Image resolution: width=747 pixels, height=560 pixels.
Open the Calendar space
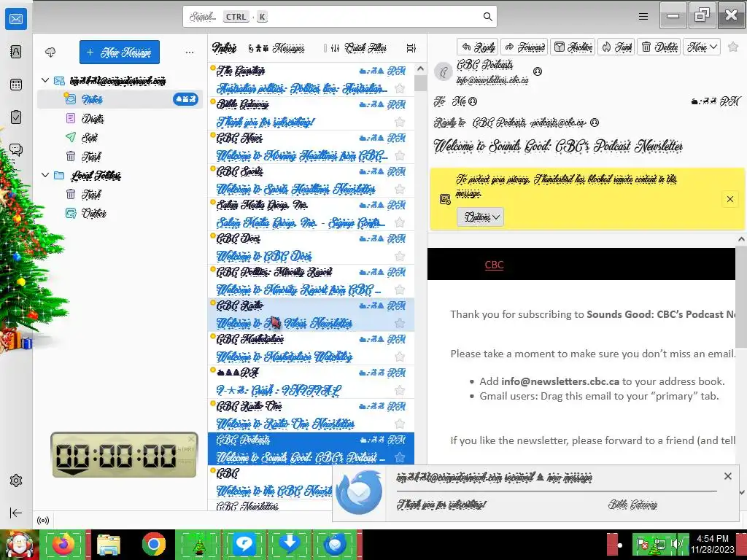[x=16, y=85]
